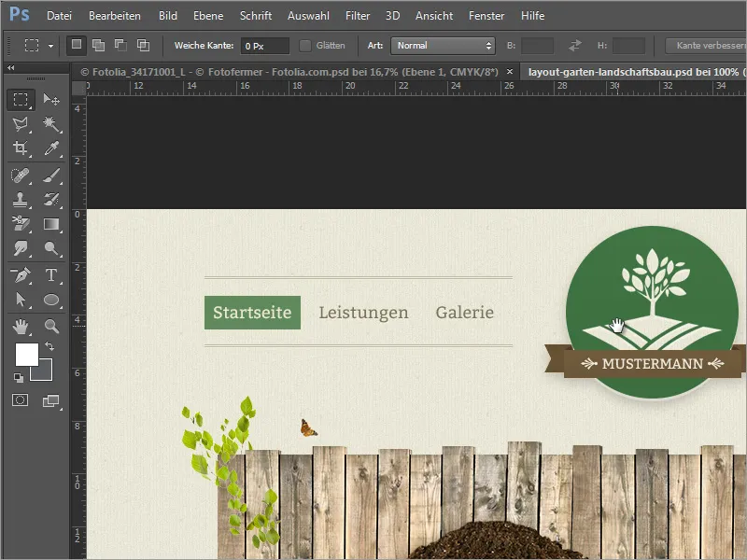Click the Leistungen nav text in canvas
Screen dimensions: 747x560
363,313
